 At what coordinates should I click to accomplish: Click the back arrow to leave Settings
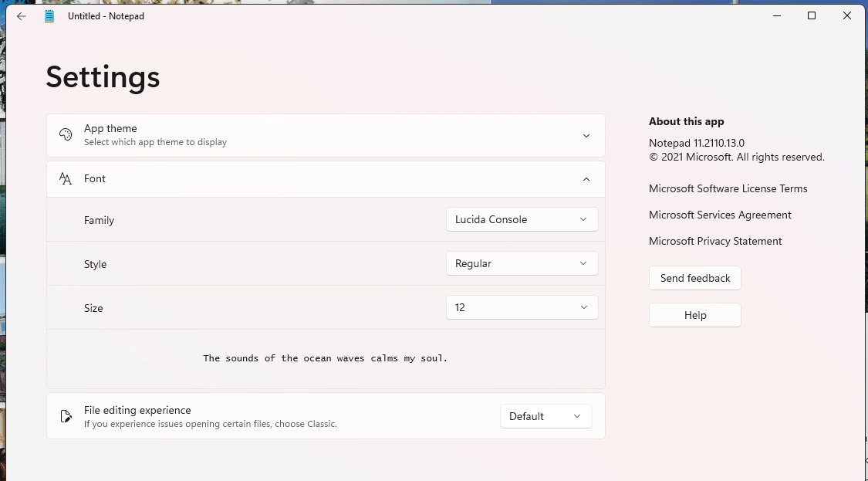point(21,15)
